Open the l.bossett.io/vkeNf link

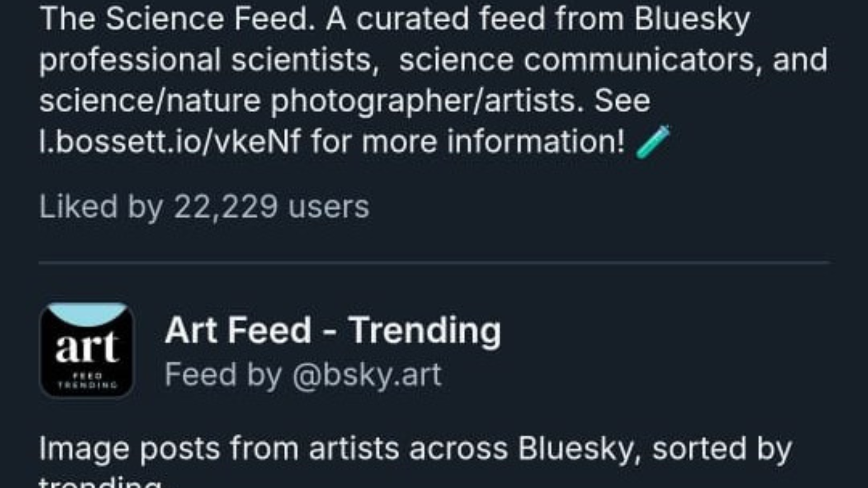(170, 141)
